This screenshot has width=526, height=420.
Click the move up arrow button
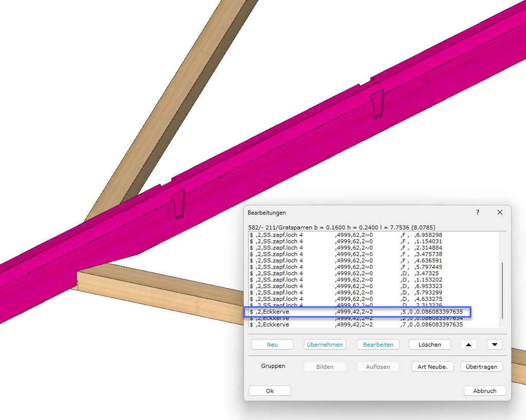468,345
